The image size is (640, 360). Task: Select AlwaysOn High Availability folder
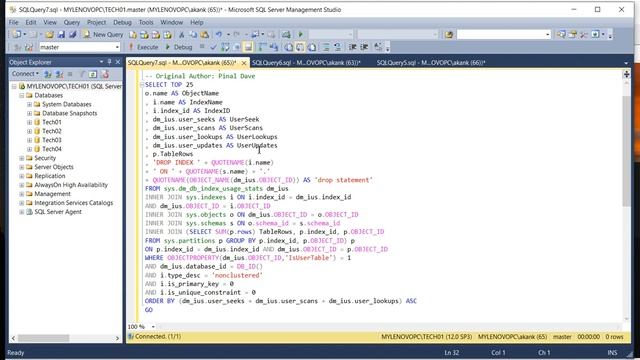tap(71, 185)
